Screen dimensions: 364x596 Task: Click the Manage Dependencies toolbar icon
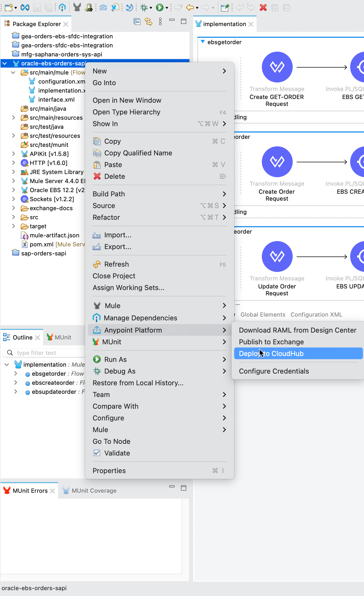pyautogui.click(x=62, y=7)
